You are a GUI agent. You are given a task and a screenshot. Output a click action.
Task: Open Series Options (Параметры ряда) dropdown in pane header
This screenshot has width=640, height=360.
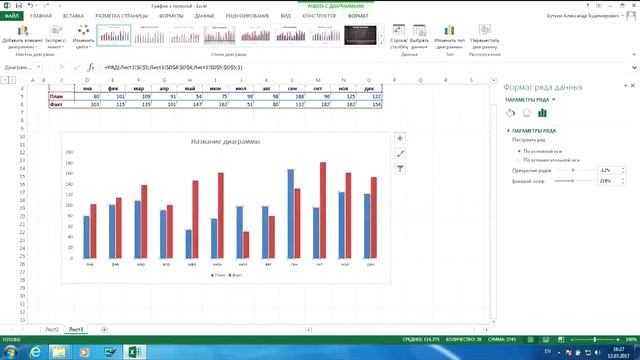tap(554, 100)
